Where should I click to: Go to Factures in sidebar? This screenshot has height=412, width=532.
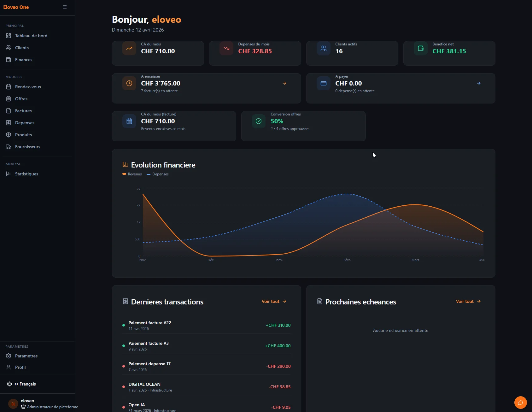pos(23,111)
